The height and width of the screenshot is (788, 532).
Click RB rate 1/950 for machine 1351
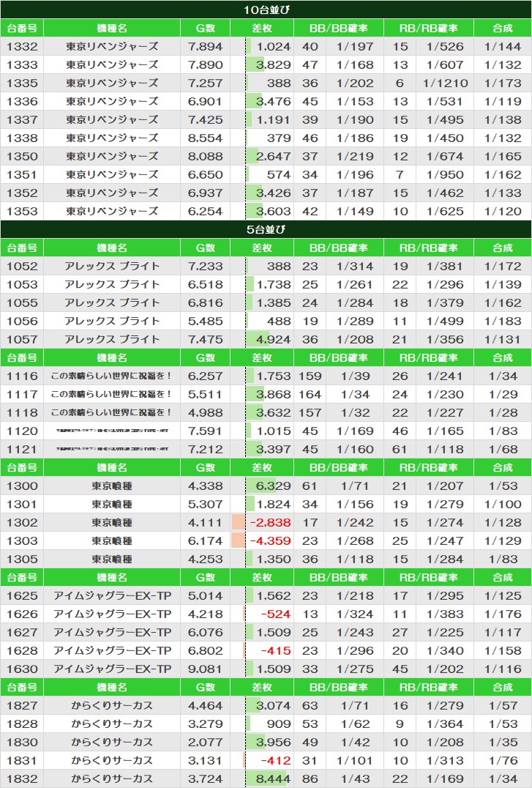[445, 175]
